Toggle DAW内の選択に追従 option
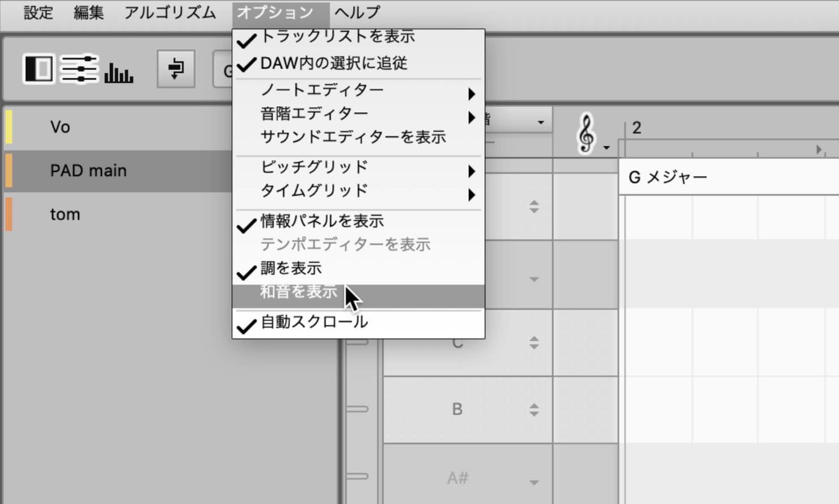This screenshot has width=839, height=504. [333, 63]
